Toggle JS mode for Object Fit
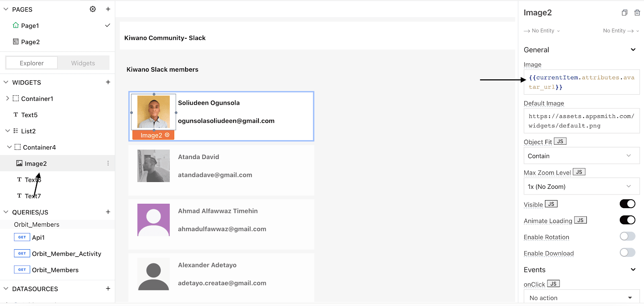644x306 pixels. click(x=560, y=141)
